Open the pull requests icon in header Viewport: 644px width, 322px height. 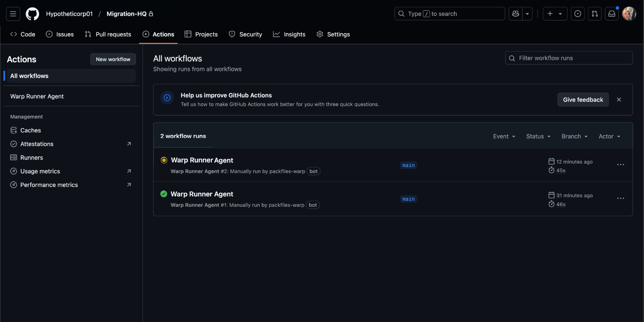594,14
